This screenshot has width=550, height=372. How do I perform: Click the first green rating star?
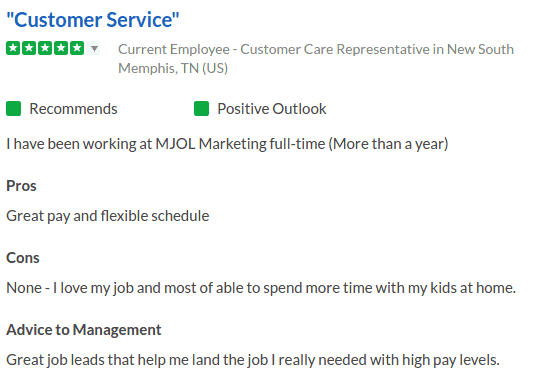[x=13, y=48]
